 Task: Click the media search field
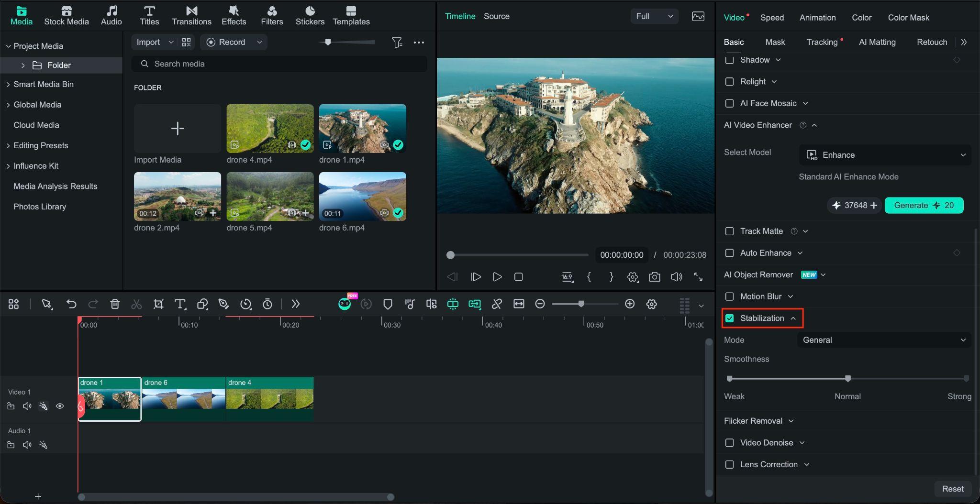[x=279, y=64]
